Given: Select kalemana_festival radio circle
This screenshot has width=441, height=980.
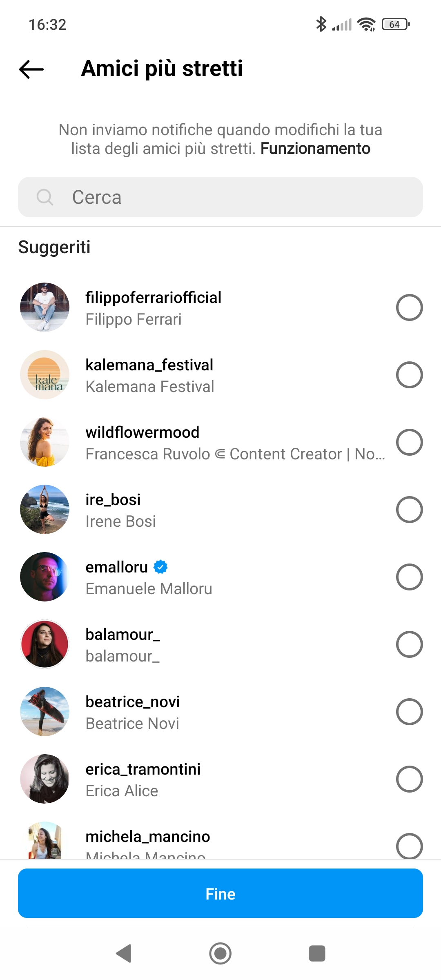Looking at the screenshot, I should 409,375.
